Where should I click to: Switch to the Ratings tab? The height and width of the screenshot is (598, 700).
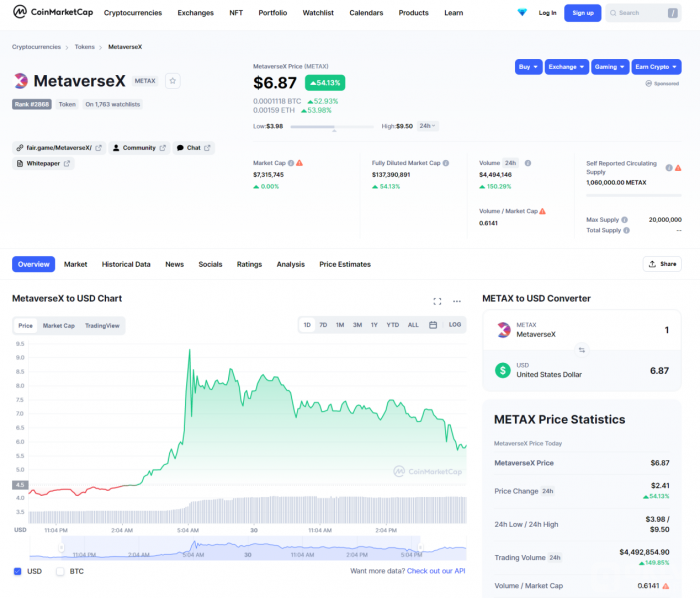coord(249,264)
